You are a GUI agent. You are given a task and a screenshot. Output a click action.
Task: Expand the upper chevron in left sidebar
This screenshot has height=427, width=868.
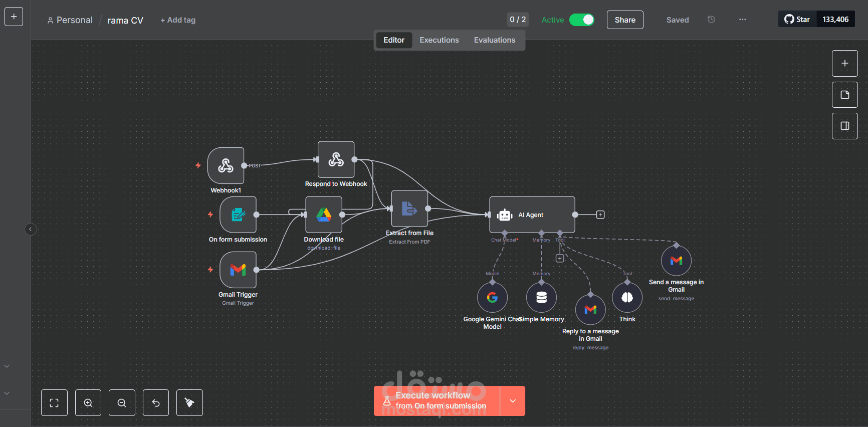(7, 366)
